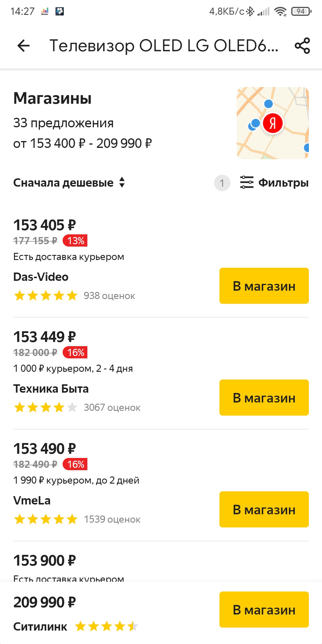Tap the sort up-down arrows icon
The image size is (322, 644).
(x=122, y=182)
